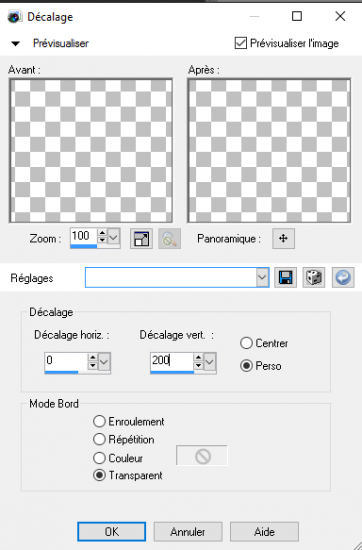Toggle Prévisualiser l'image checkbox
This screenshot has width=362, height=550.
[x=240, y=43]
